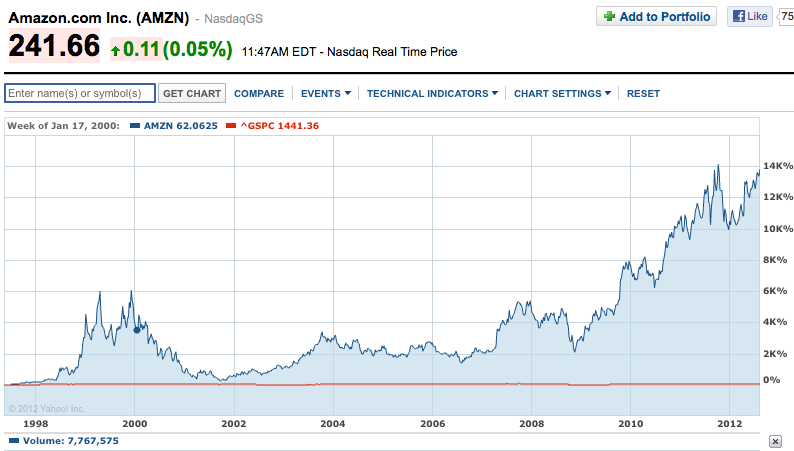Expand the TECHNICAL INDICATORS dropdown
794x451 pixels.
tap(432, 94)
